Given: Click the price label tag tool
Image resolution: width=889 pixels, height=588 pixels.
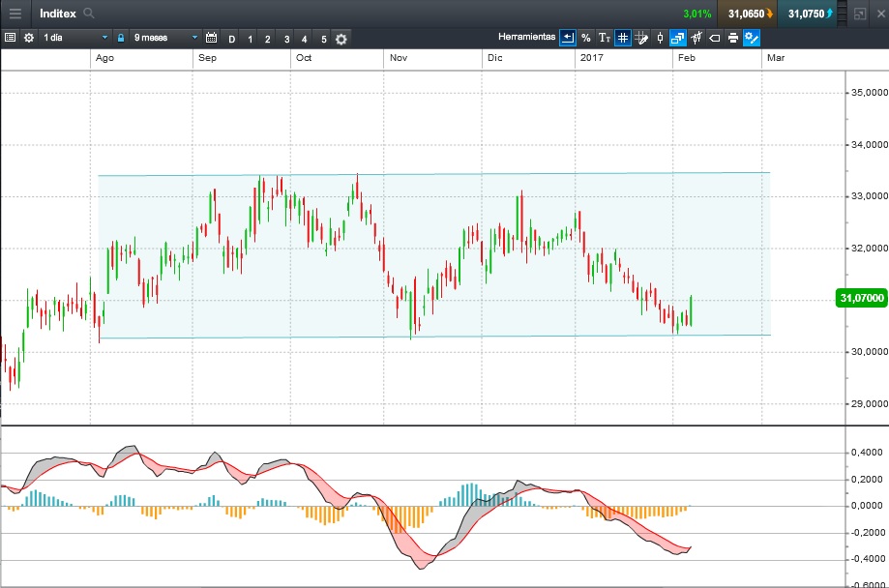Looking at the screenshot, I should (x=715, y=38).
